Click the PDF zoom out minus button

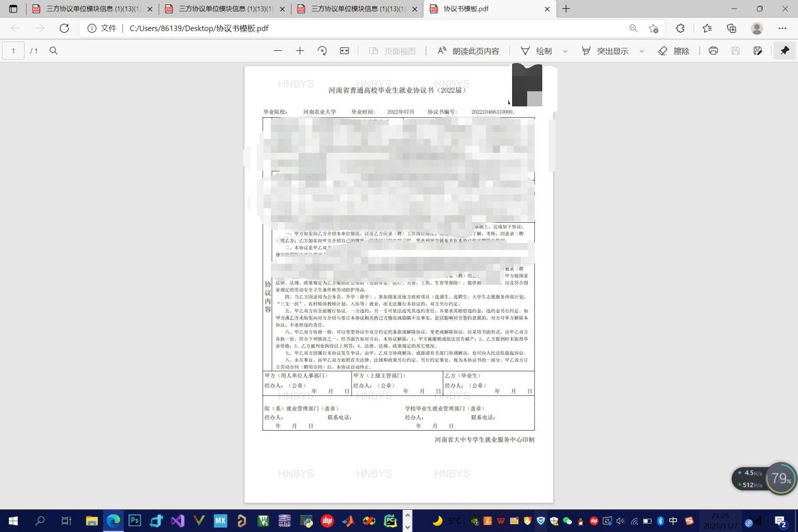coord(278,51)
